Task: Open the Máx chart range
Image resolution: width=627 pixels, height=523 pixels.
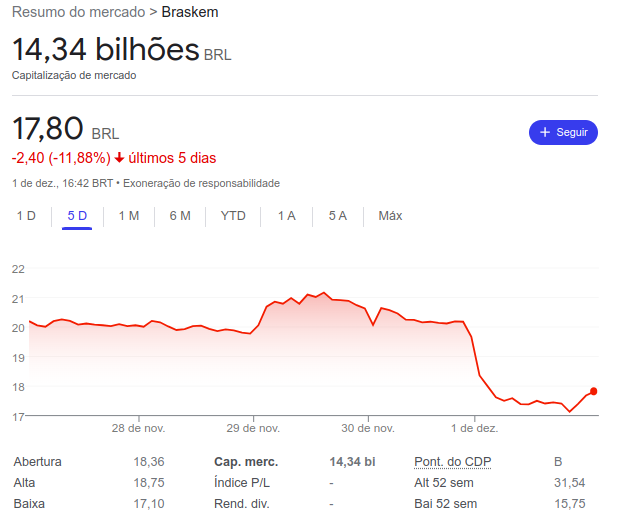Action: pos(390,215)
